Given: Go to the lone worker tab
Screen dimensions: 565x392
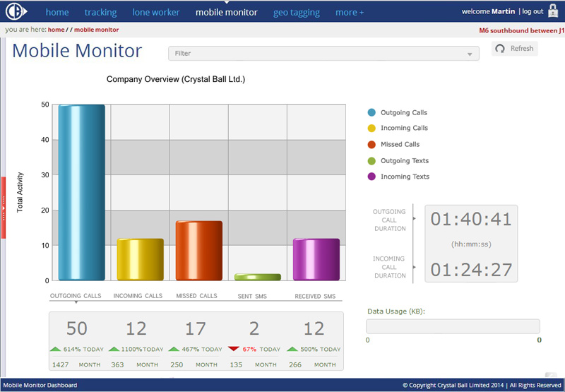Looking at the screenshot, I should click(x=155, y=12).
